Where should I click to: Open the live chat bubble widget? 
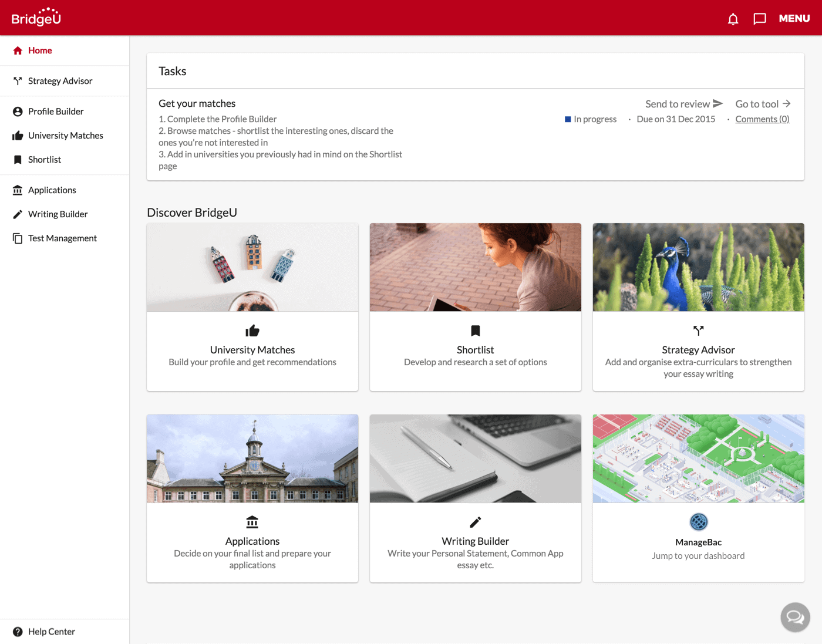[795, 617]
